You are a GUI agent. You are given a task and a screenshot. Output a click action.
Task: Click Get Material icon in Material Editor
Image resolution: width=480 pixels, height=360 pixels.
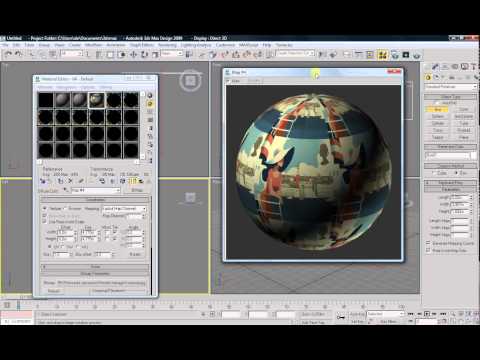[43, 181]
